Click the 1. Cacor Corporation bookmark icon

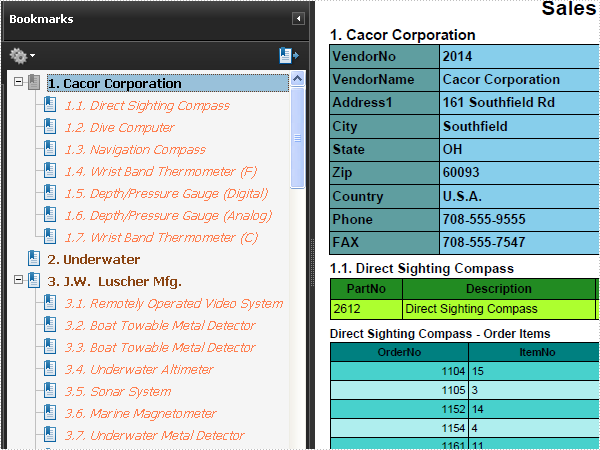pos(34,82)
